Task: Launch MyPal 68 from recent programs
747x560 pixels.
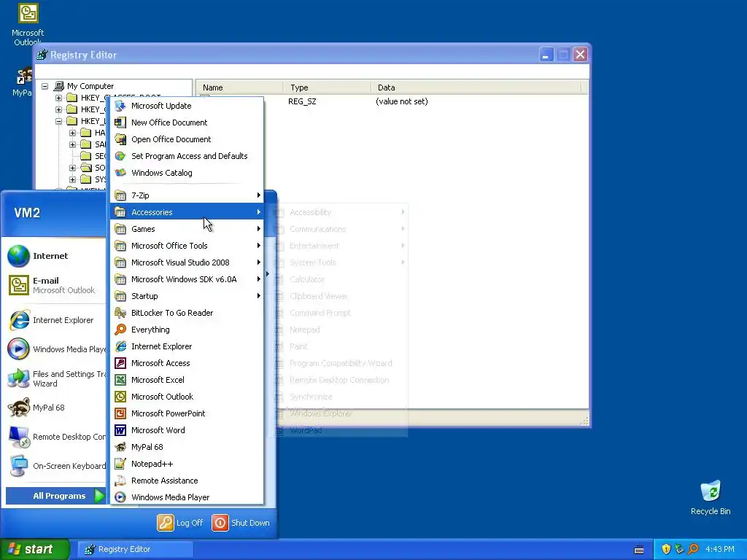Action: click(x=55, y=408)
